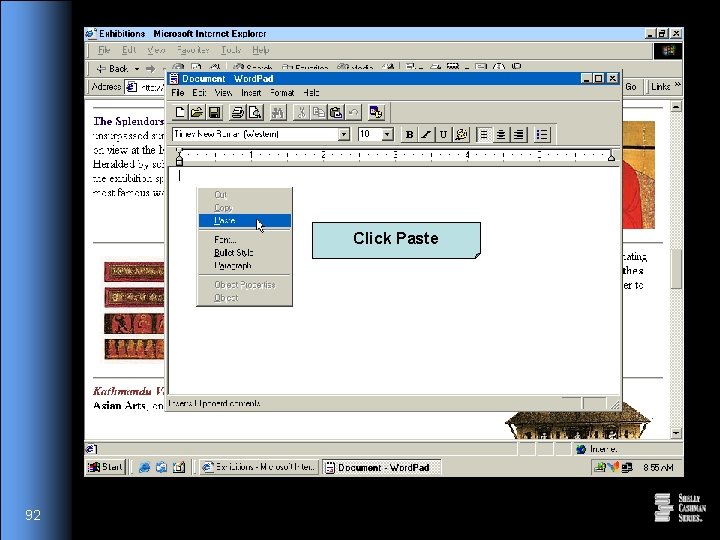The width and height of the screenshot is (720, 540).
Task: Choose Paragraph from the context menu
Action: pos(245,265)
